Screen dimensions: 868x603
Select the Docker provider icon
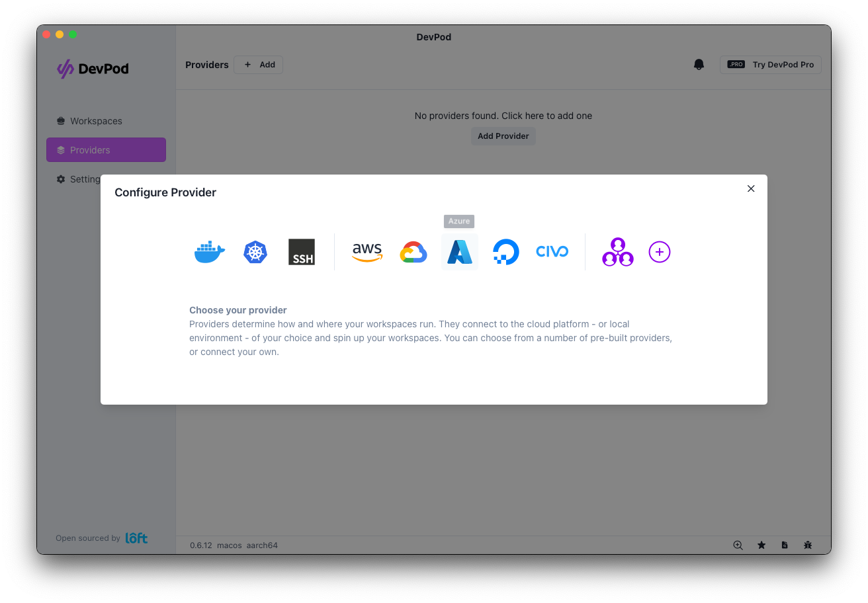coord(210,252)
